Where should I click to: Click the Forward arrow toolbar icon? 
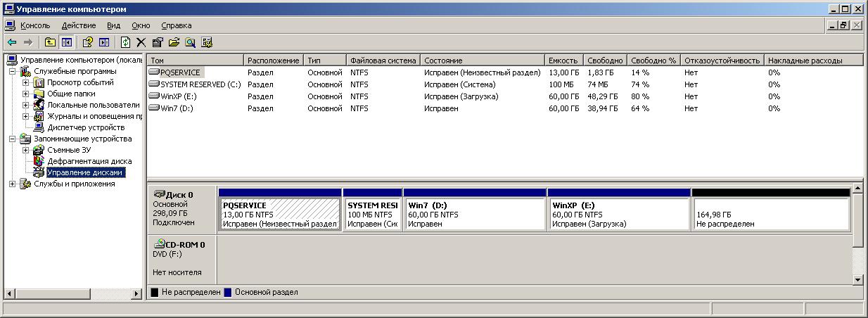tap(28, 42)
